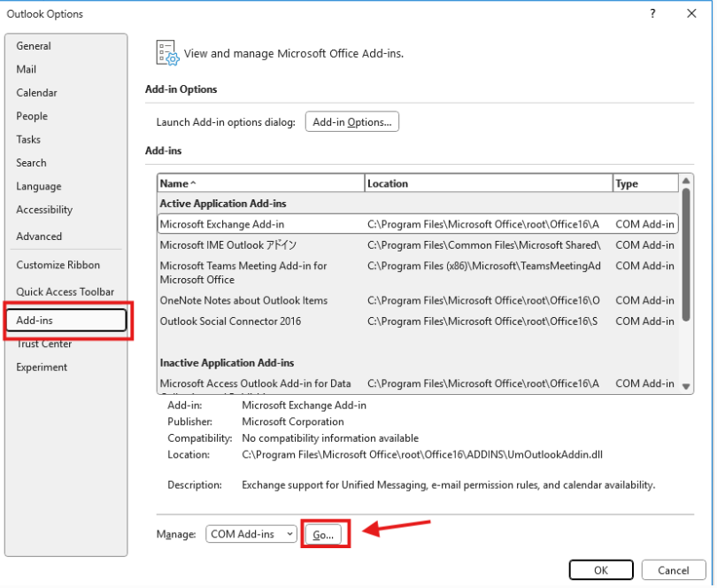Click the Inactive Application Add-ins heading

click(227, 363)
